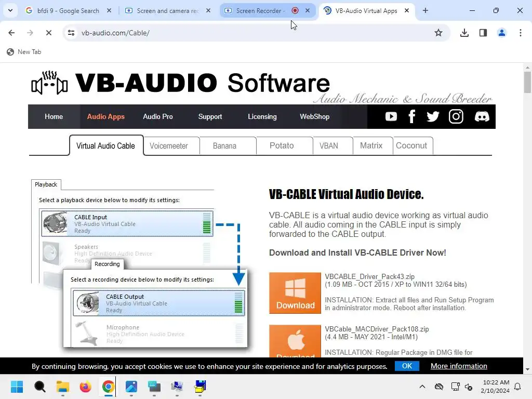Close the bfdi 9 Google Search tab
The width and height of the screenshot is (532, 399).
click(109, 10)
